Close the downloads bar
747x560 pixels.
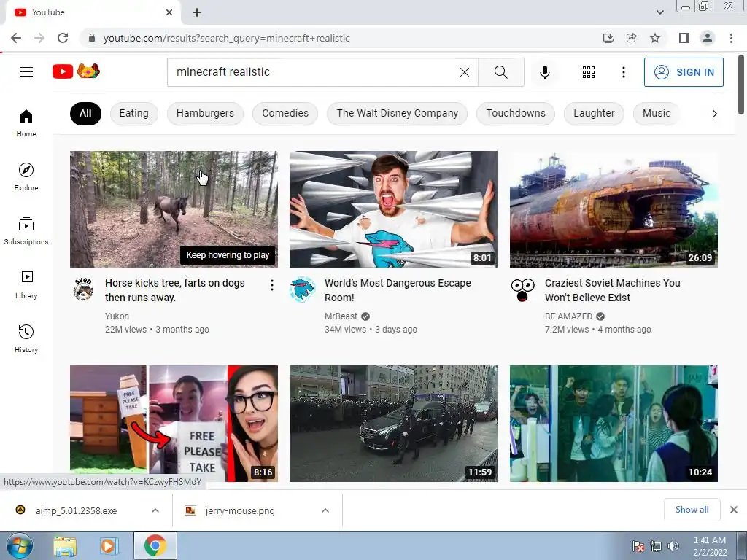(734, 510)
